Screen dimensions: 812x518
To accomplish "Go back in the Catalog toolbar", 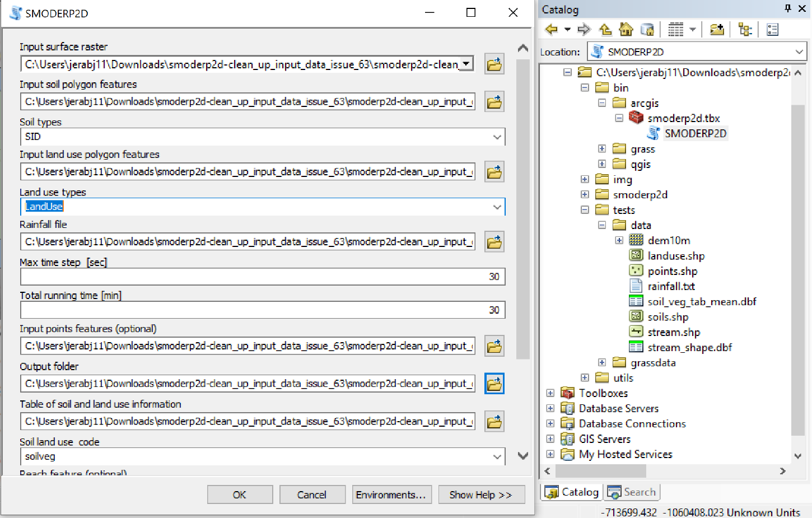I will tap(552, 30).
